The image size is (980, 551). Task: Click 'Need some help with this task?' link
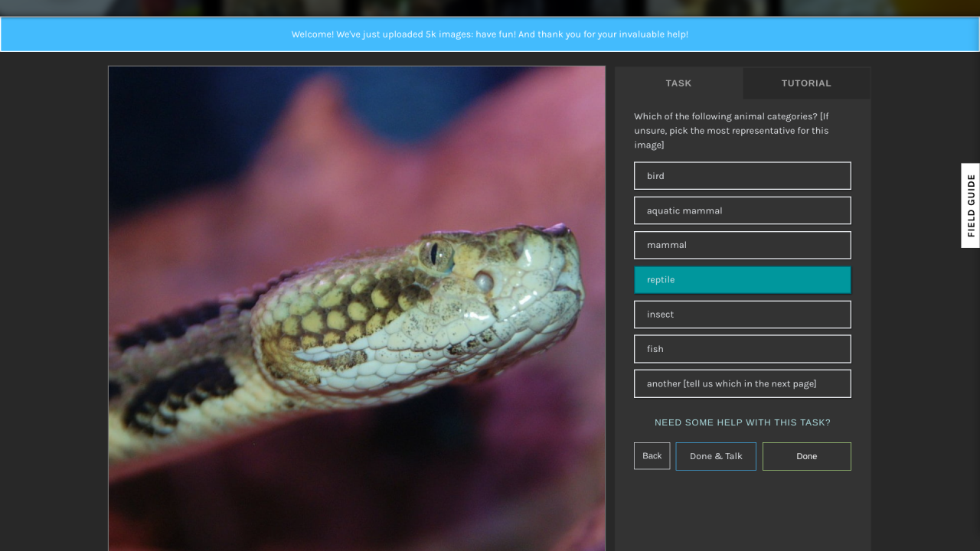point(742,422)
